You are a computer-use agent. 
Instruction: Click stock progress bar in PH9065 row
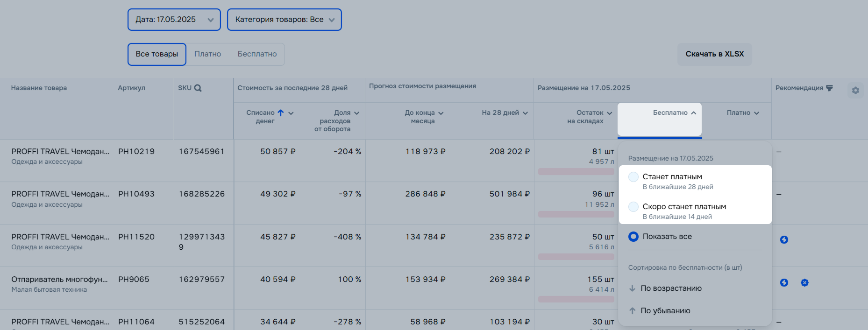pos(576,299)
